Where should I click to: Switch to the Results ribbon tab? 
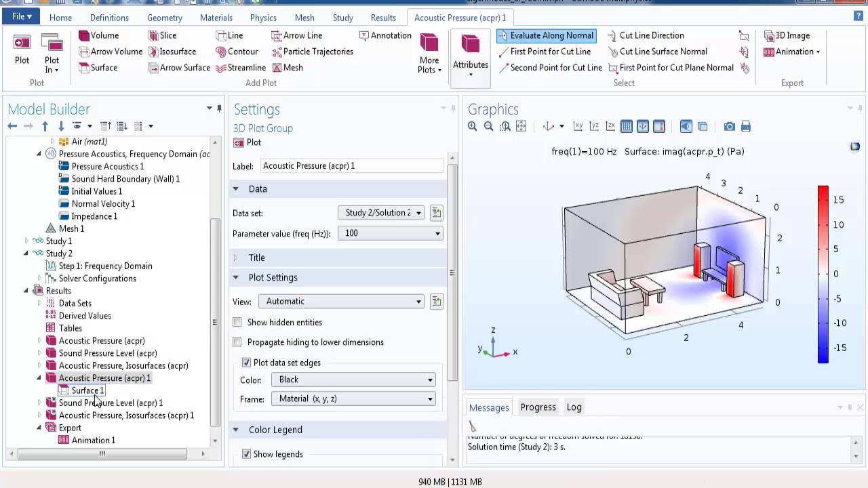383,18
